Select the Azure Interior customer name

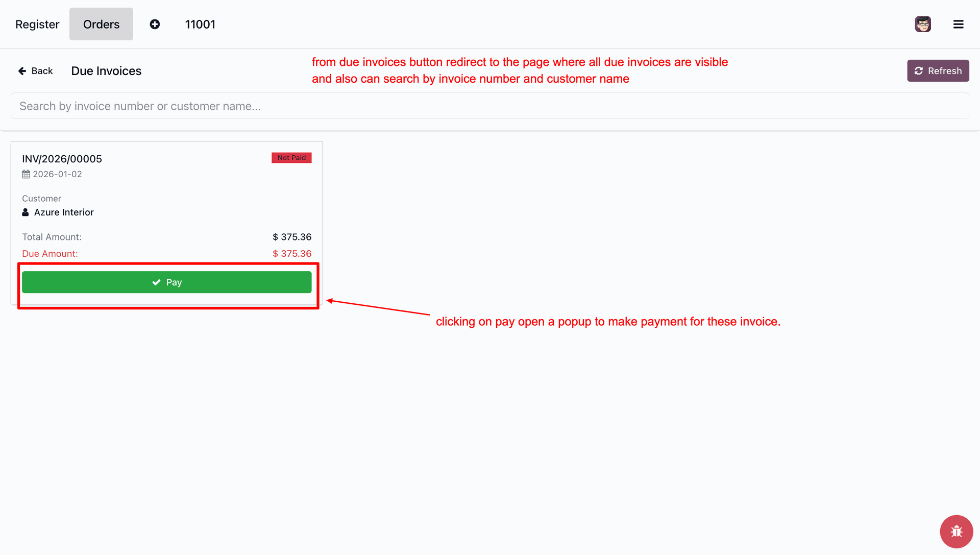[x=64, y=212]
